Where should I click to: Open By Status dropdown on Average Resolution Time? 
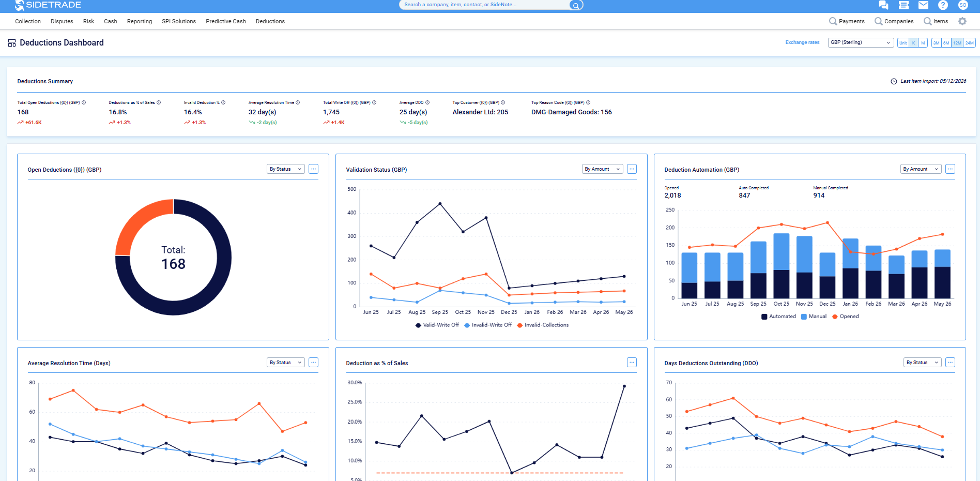(x=285, y=363)
